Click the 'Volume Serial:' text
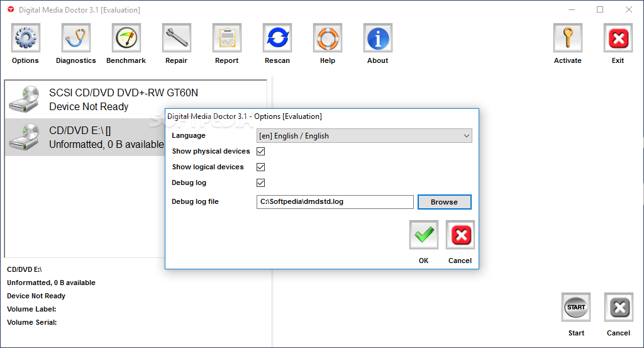Screen dimensions: 644x348 [x=32, y=322]
